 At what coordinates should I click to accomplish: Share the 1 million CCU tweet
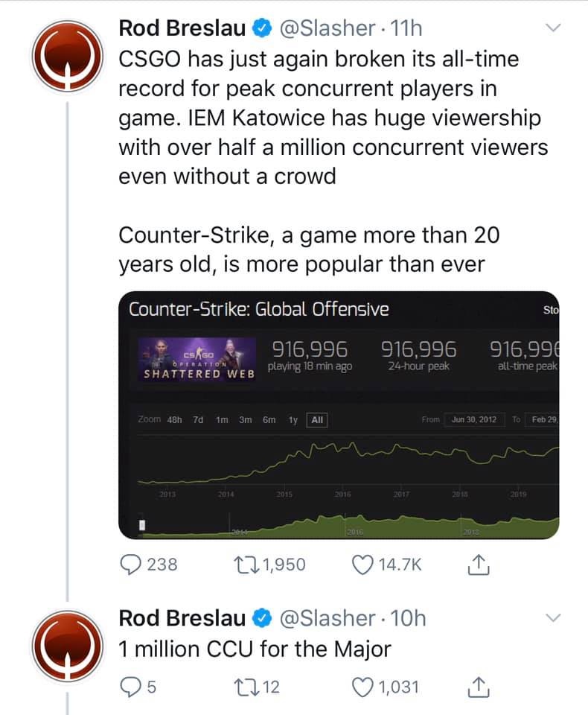477,686
